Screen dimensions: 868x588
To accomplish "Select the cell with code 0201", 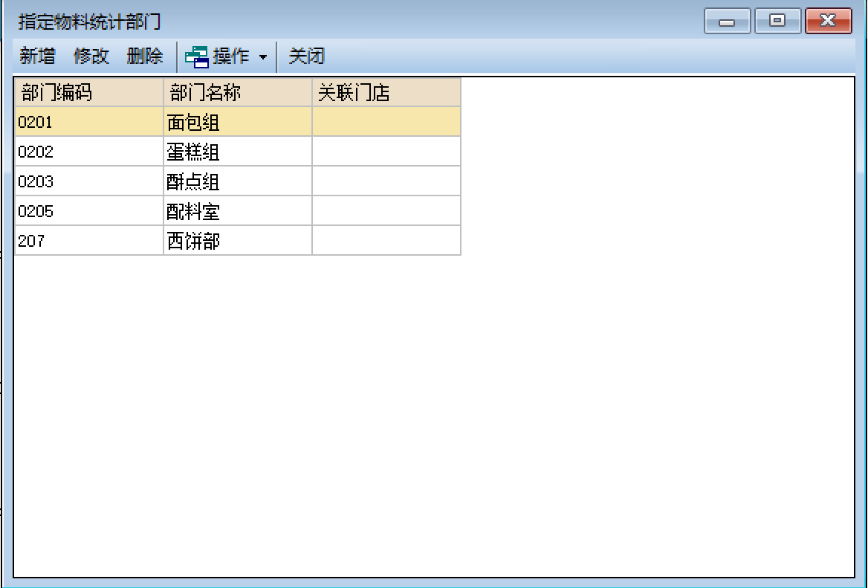I will point(89,122).
